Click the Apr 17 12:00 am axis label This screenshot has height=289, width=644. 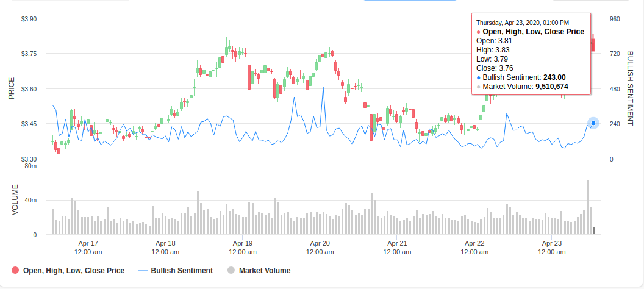click(88, 247)
